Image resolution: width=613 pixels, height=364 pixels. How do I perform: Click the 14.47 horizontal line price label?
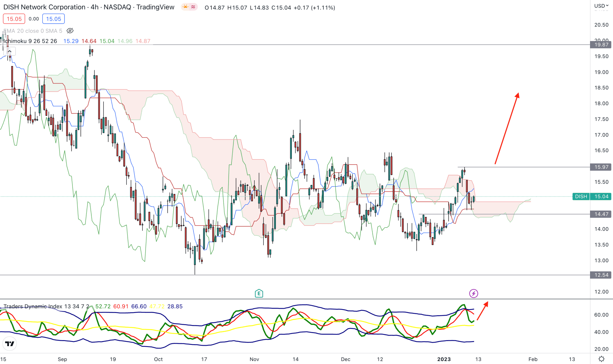[601, 214]
